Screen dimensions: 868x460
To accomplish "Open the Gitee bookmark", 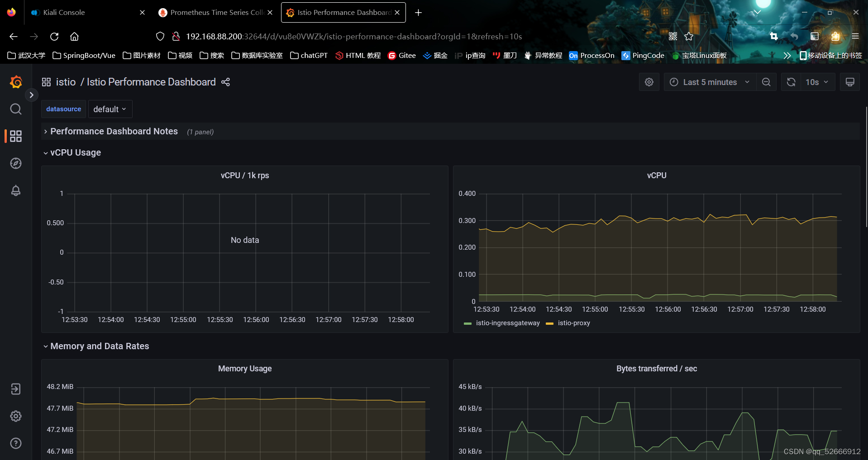I will tap(402, 55).
